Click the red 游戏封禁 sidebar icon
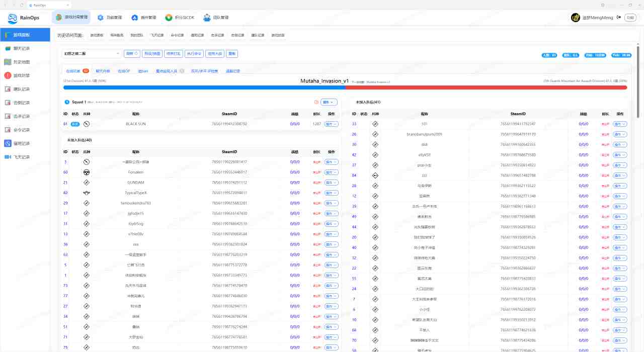The image size is (644, 352). pos(8,75)
